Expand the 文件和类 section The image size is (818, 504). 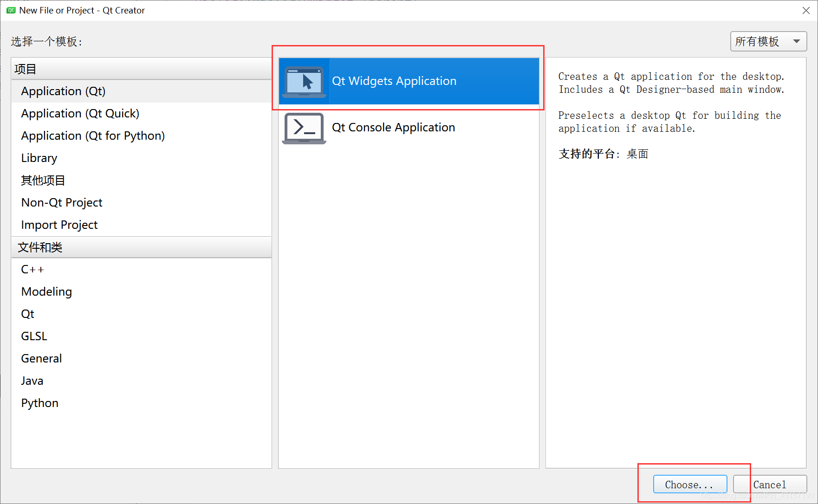40,247
